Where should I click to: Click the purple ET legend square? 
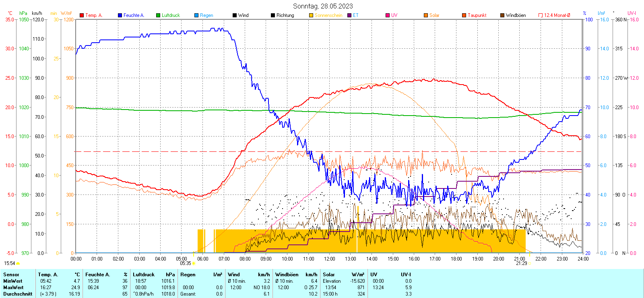pos(349,15)
